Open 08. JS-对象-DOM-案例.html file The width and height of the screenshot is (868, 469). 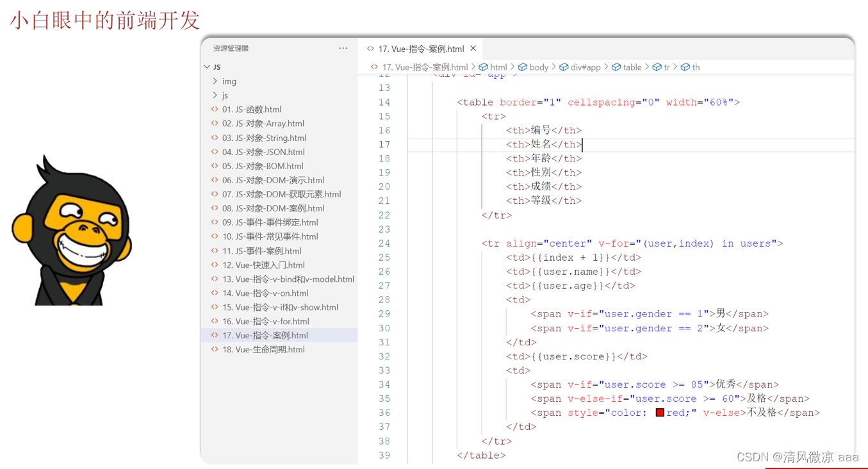coord(273,208)
